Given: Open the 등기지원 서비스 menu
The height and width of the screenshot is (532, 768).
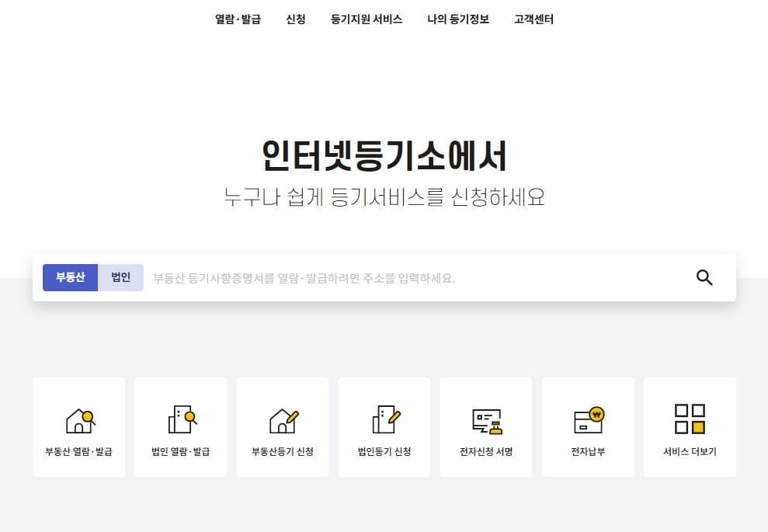Looking at the screenshot, I should tap(367, 19).
